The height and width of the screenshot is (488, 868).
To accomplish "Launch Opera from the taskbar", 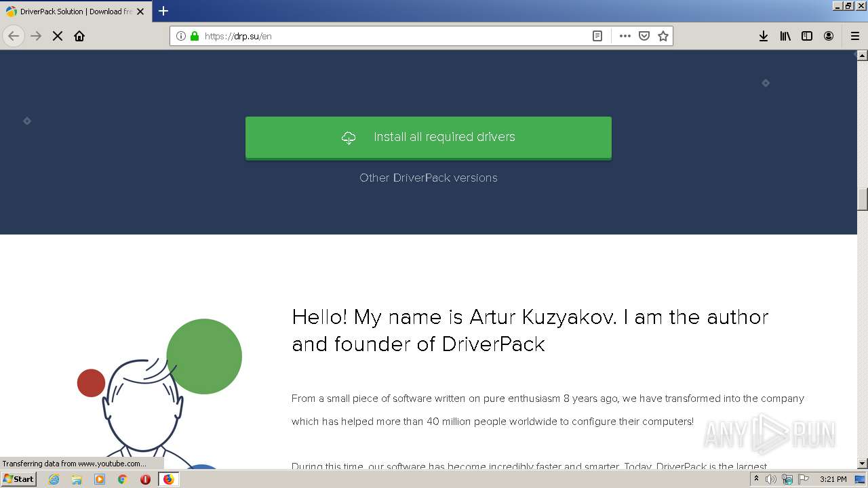I will [145, 479].
